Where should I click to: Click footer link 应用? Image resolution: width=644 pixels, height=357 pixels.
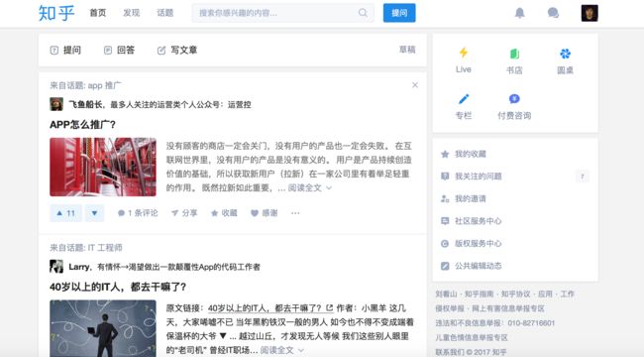[x=545, y=295]
